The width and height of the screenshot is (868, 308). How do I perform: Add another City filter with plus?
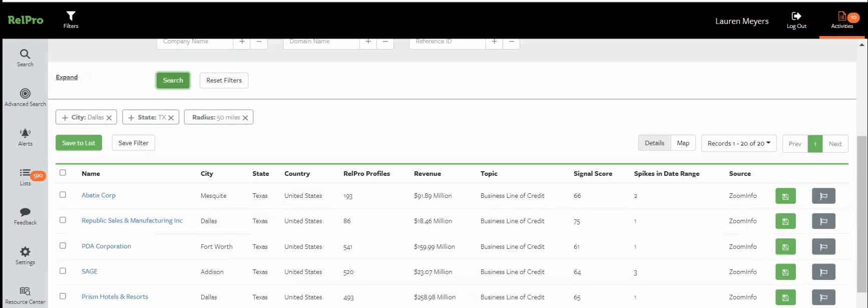[x=65, y=118]
